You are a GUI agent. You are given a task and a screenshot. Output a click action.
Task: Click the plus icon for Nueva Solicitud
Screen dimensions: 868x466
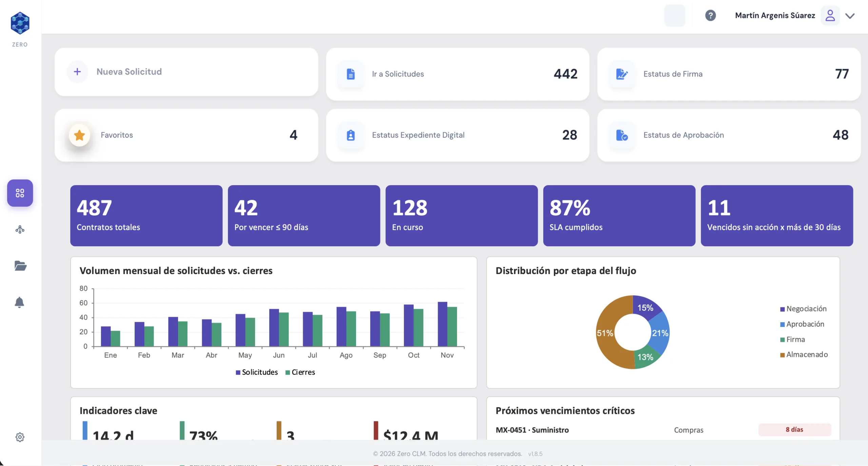[77, 72]
